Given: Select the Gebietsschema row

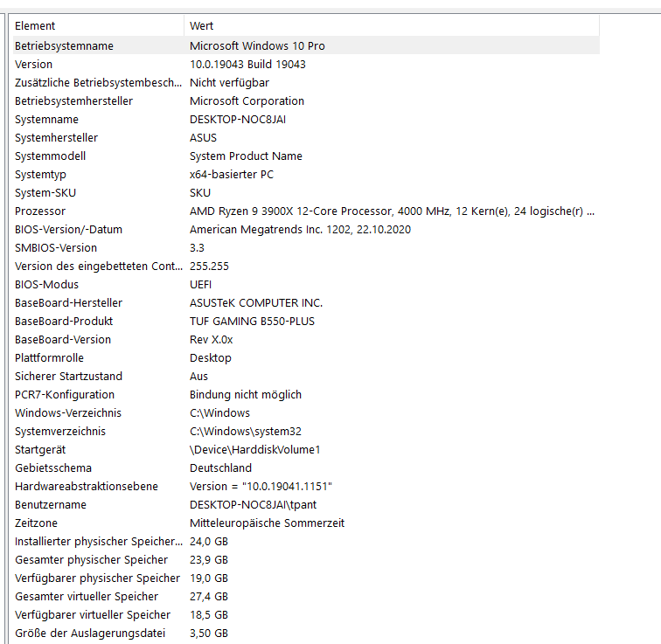Looking at the screenshot, I should (306, 468).
